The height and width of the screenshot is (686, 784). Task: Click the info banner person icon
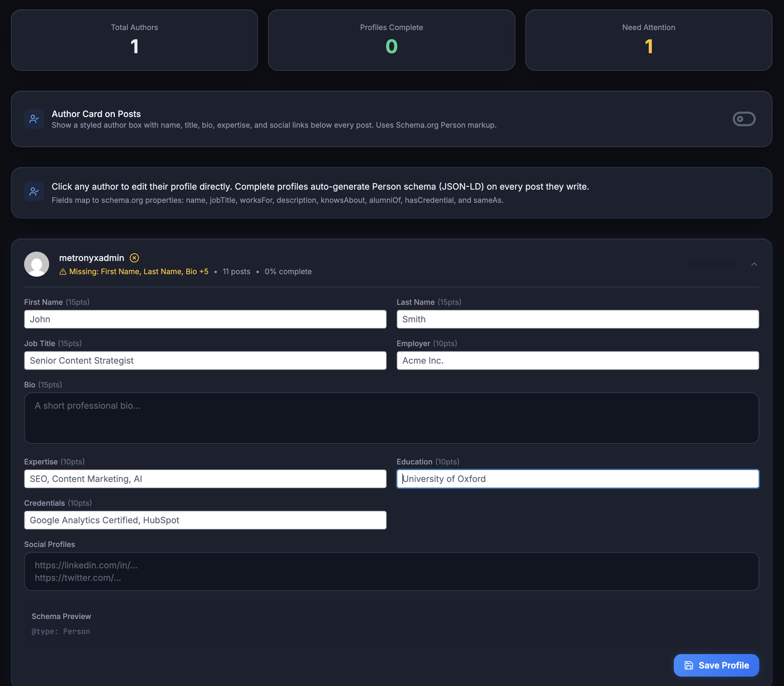pos(34,192)
